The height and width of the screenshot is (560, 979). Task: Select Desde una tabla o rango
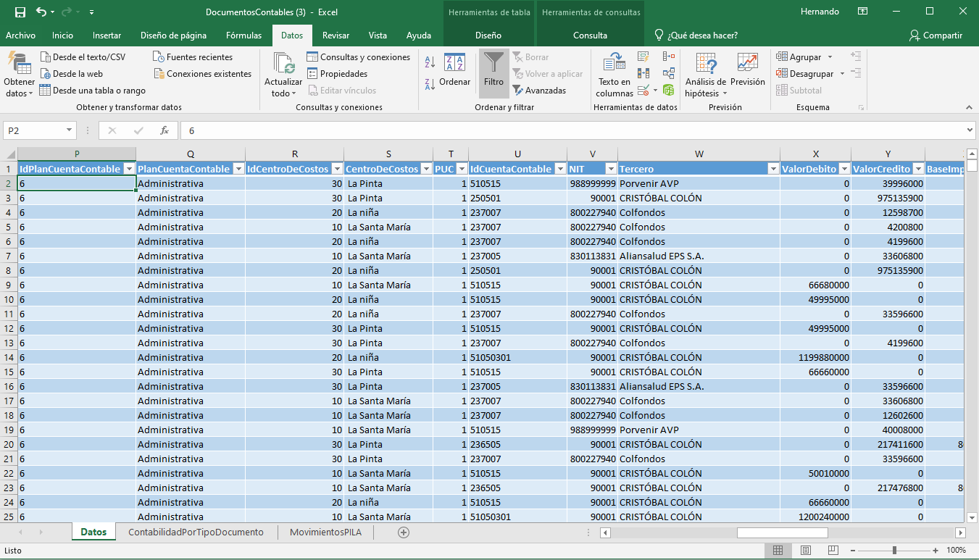click(x=93, y=91)
